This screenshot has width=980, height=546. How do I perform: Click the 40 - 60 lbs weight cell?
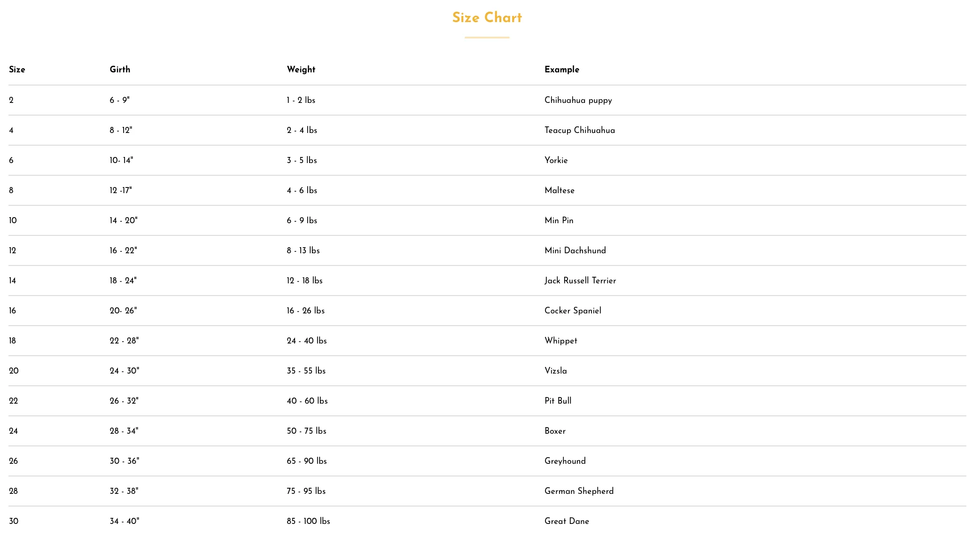tap(307, 401)
